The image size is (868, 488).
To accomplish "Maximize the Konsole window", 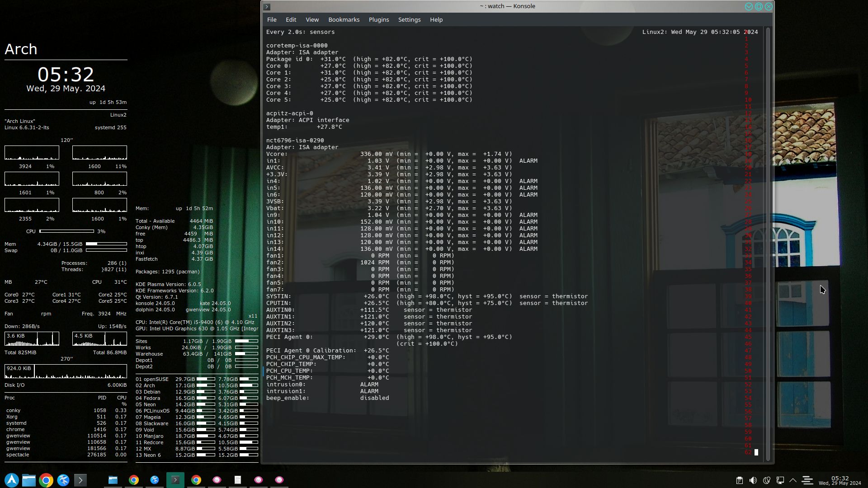I will pyautogui.click(x=759, y=6).
